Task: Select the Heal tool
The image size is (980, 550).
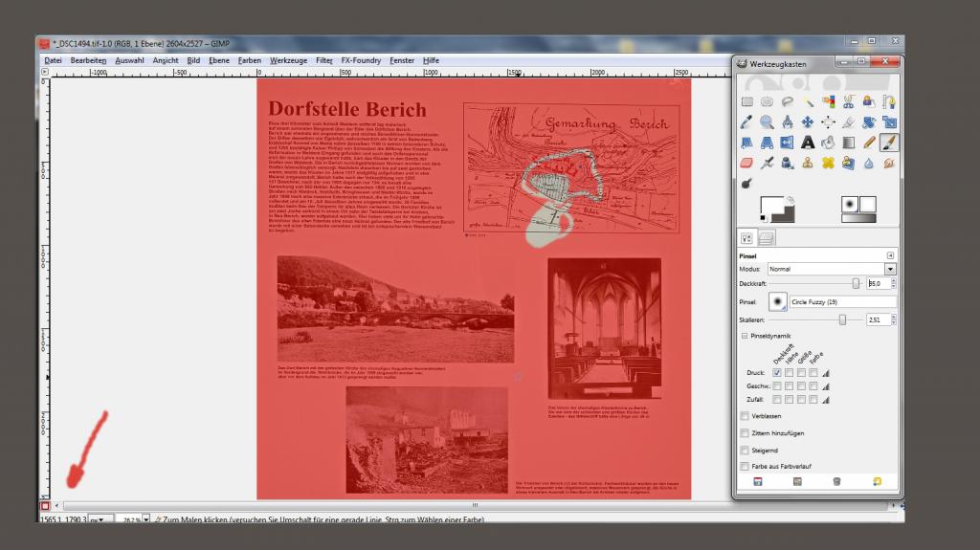Action: [x=828, y=164]
